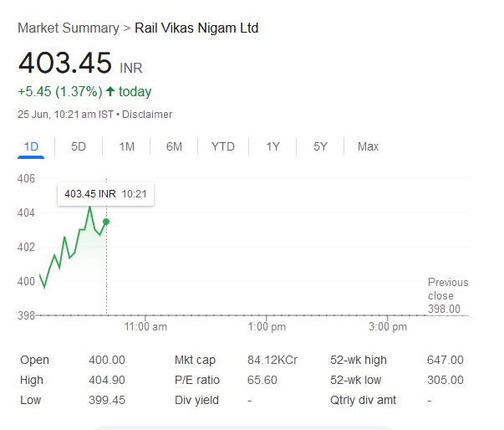Switch to the 1Y chart tab

(x=272, y=146)
